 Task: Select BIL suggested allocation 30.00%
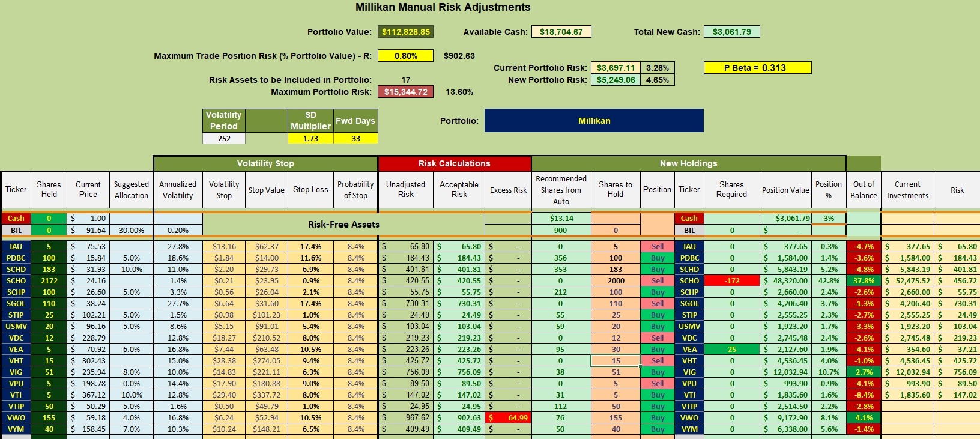pos(132,230)
